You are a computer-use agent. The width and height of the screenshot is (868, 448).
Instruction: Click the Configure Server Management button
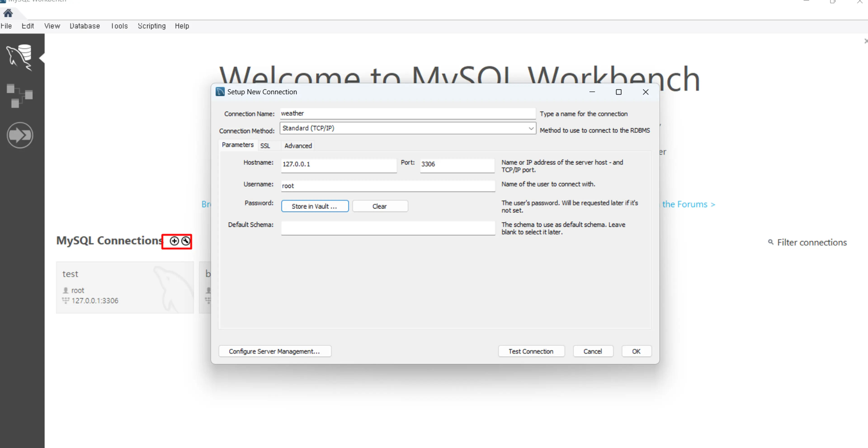(x=274, y=351)
